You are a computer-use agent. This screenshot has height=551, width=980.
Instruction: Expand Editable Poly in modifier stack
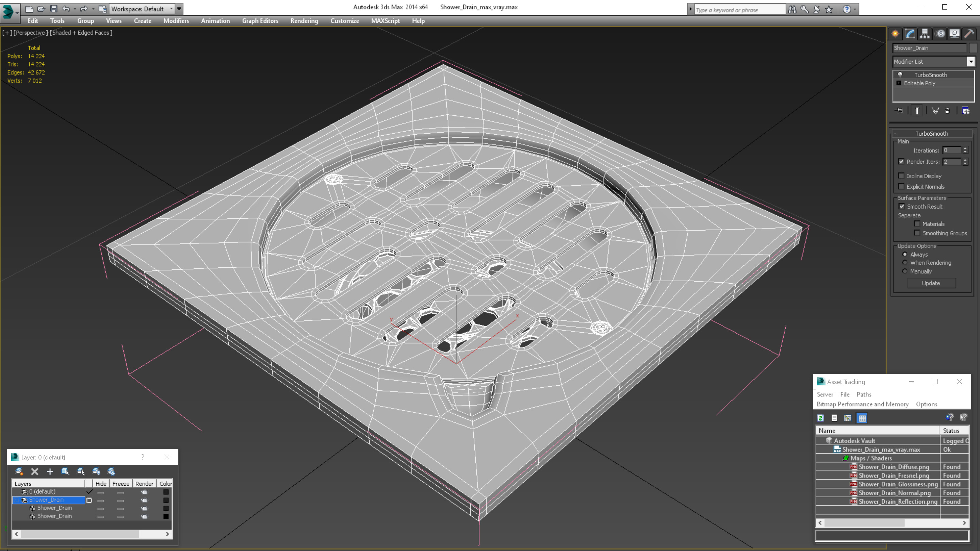pos(899,83)
